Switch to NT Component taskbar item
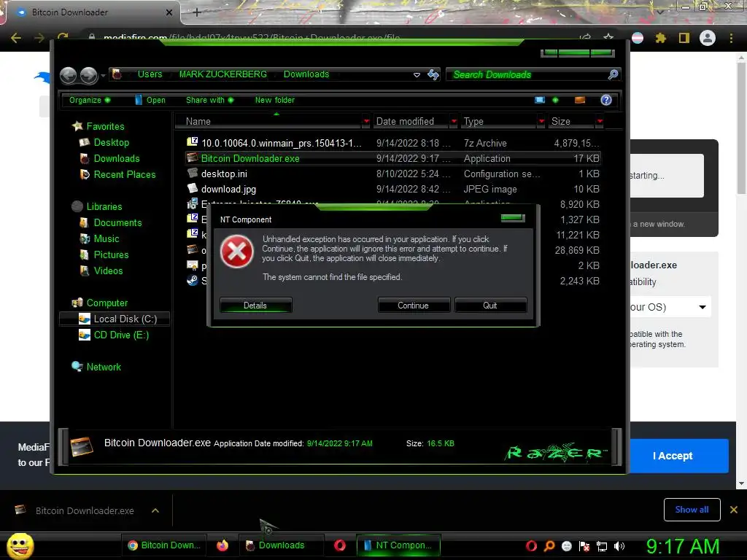The image size is (747, 560). click(398, 545)
